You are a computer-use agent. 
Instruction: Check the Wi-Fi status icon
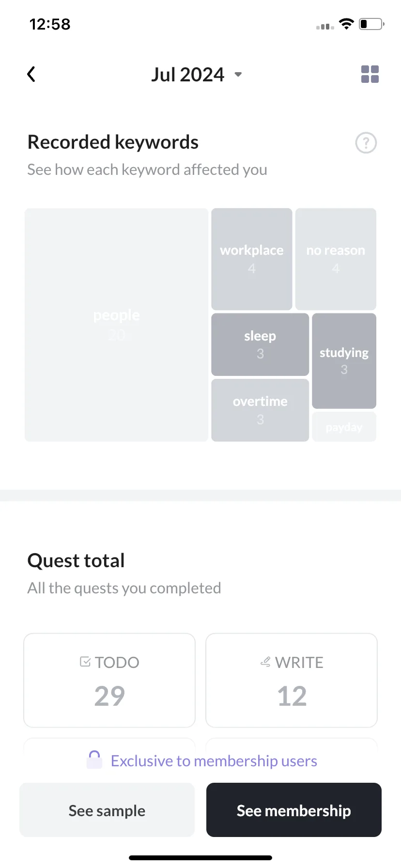pyautogui.click(x=346, y=24)
